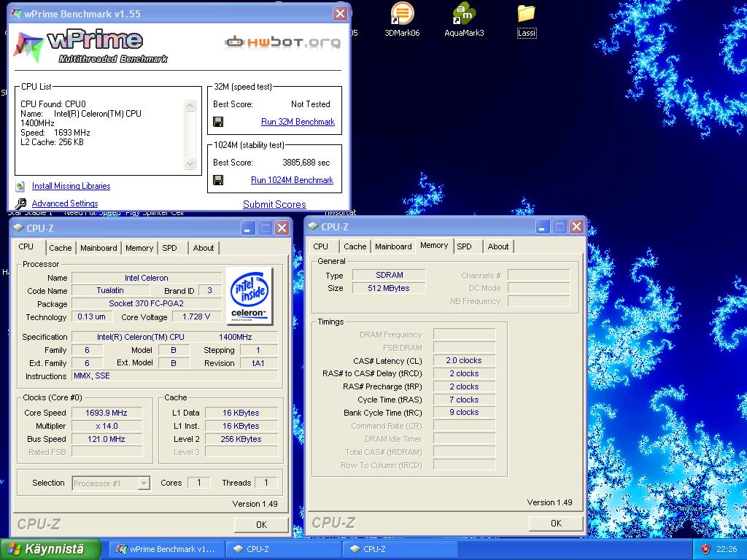Select Memory tab in right CPU-Z window
Viewport: 747px width, 560px height.
pyautogui.click(x=434, y=245)
